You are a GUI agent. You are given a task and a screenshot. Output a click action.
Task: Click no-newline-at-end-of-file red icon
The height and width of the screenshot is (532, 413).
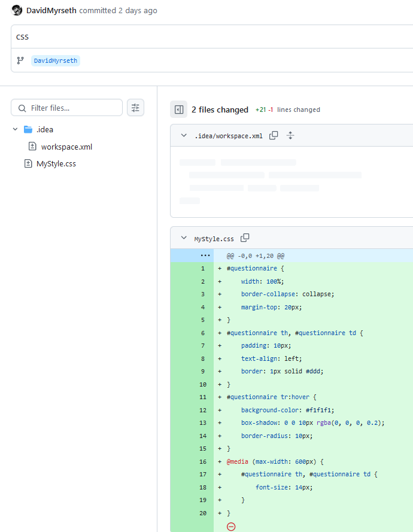tap(231, 527)
